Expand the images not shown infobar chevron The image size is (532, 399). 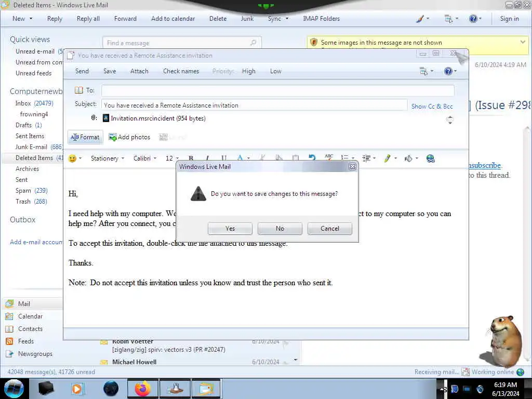pyautogui.click(x=523, y=42)
